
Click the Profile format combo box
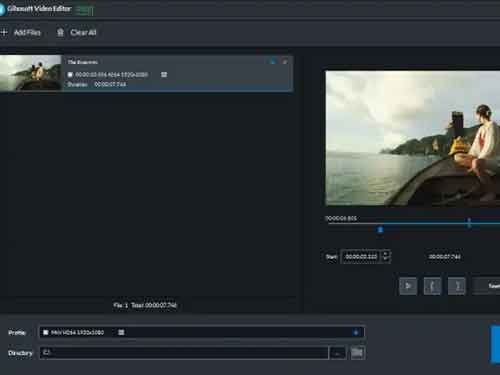pos(202,332)
